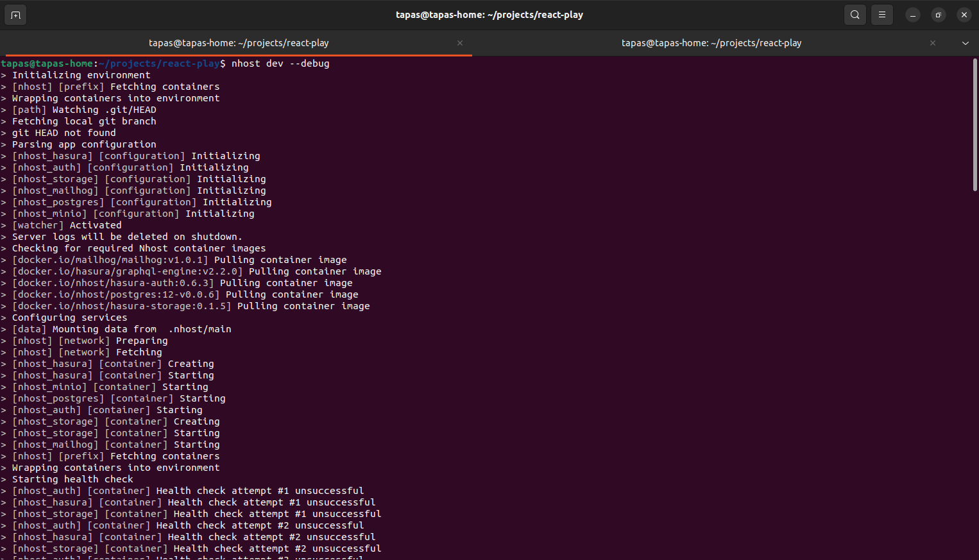Click the new-tab plus icon
Screen dimensions: 979x560
pos(15,14)
